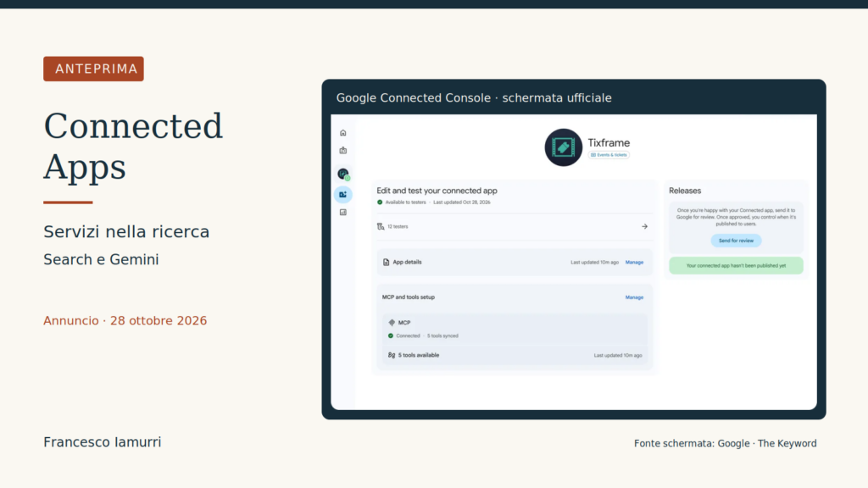Click the second sidebar icon below Home
Screen dimensions: 868x488
tap(342, 151)
